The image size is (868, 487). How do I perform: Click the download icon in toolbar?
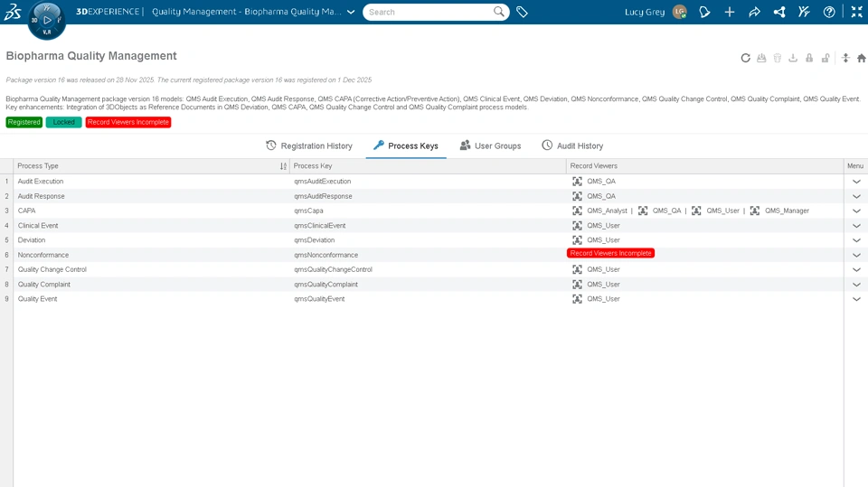tap(793, 58)
